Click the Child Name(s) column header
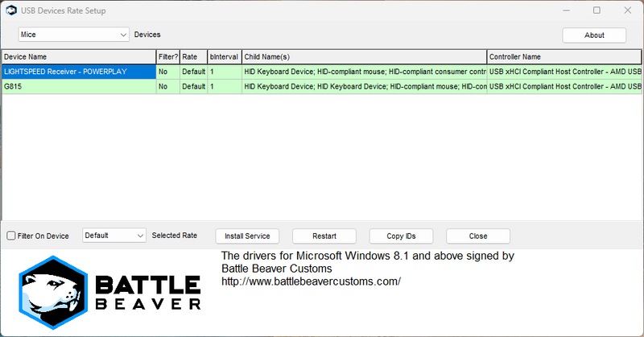This screenshot has height=337, width=644. click(364, 57)
